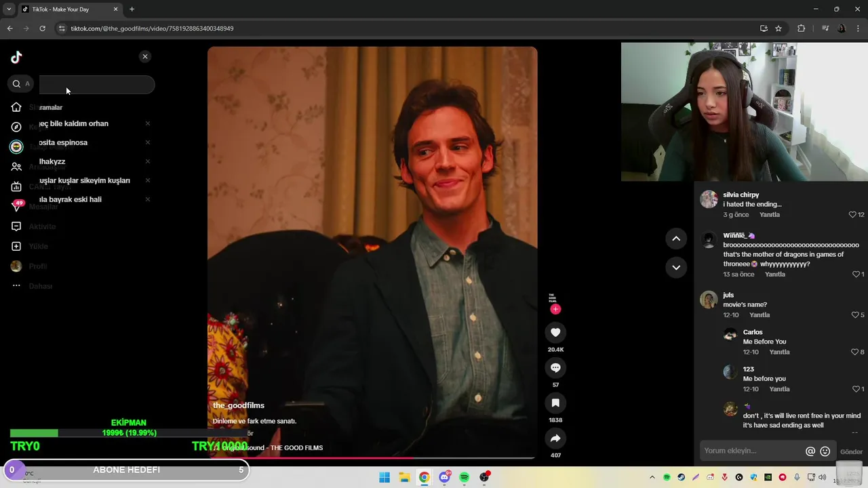Click the Upload (Yükle) plus icon
Screen dimensions: 868x488
click(x=16, y=246)
